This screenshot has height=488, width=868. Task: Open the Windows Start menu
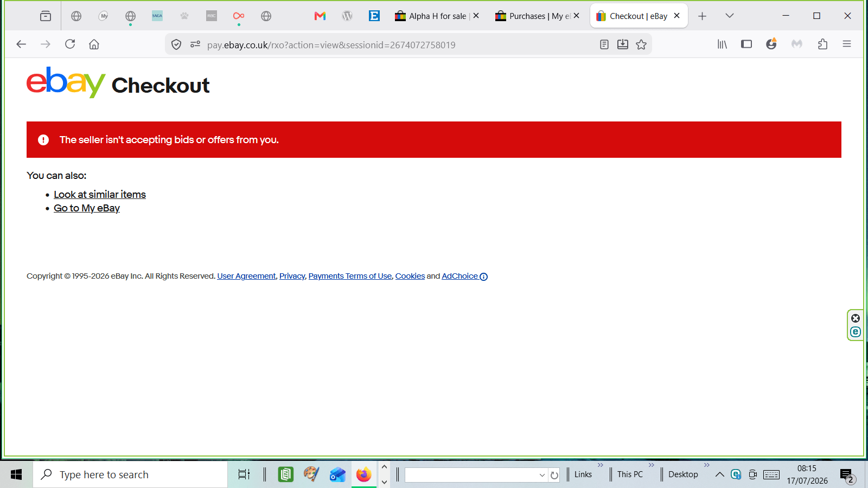(16, 474)
